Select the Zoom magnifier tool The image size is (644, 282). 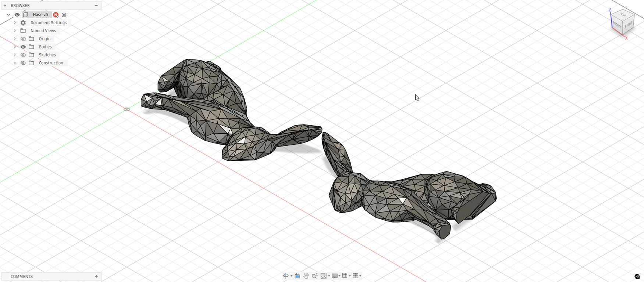[315, 276]
